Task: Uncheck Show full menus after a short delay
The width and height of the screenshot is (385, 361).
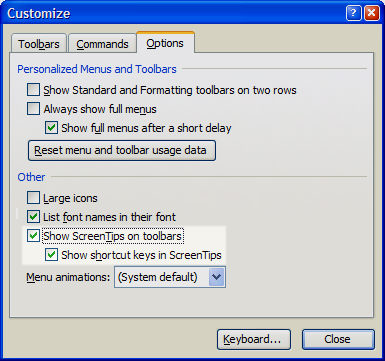Action: tap(51, 128)
